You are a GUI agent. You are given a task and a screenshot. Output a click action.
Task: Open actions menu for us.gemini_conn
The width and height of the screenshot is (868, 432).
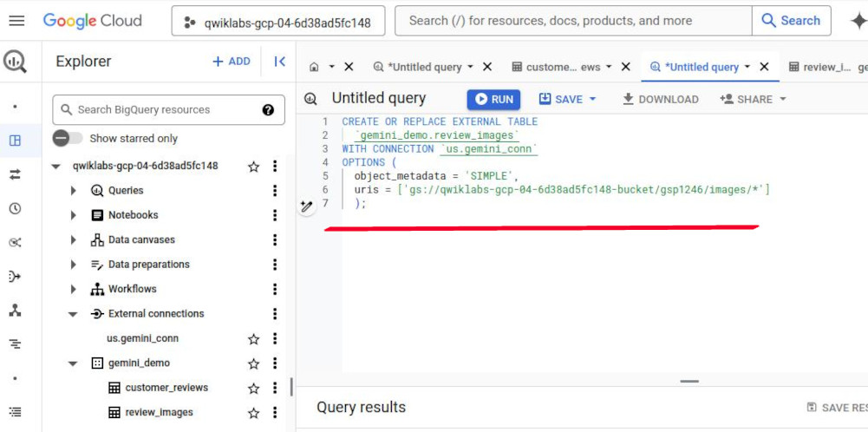tap(275, 338)
